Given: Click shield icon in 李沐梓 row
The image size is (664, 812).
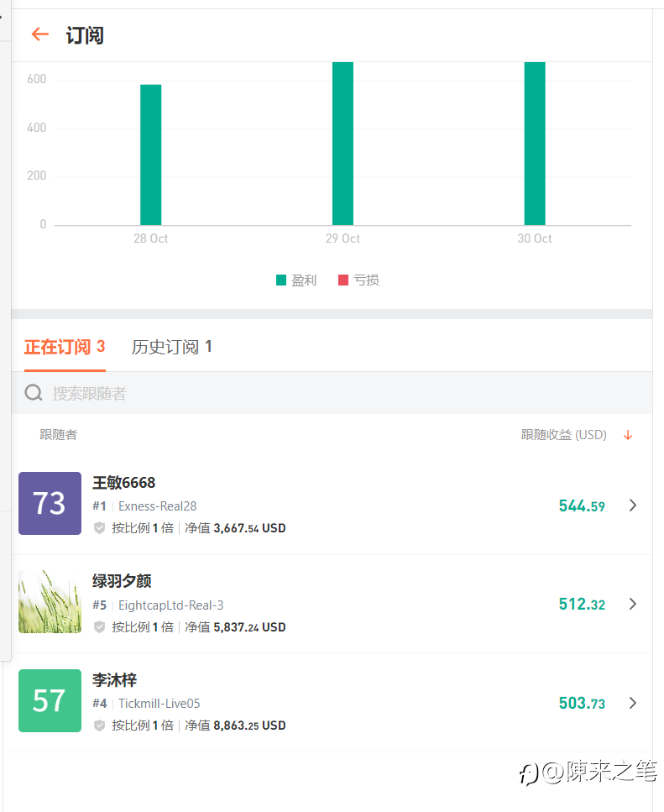Looking at the screenshot, I should click(99, 726).
